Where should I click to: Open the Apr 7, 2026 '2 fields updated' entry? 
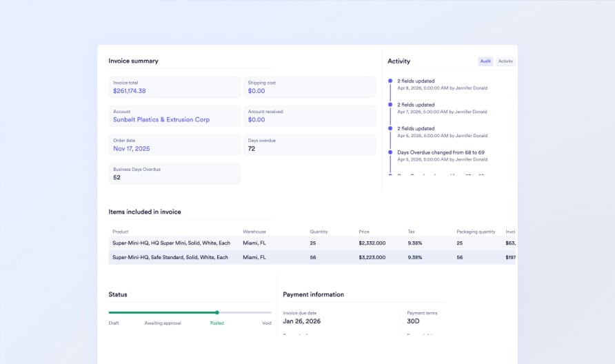pos(442,108)
